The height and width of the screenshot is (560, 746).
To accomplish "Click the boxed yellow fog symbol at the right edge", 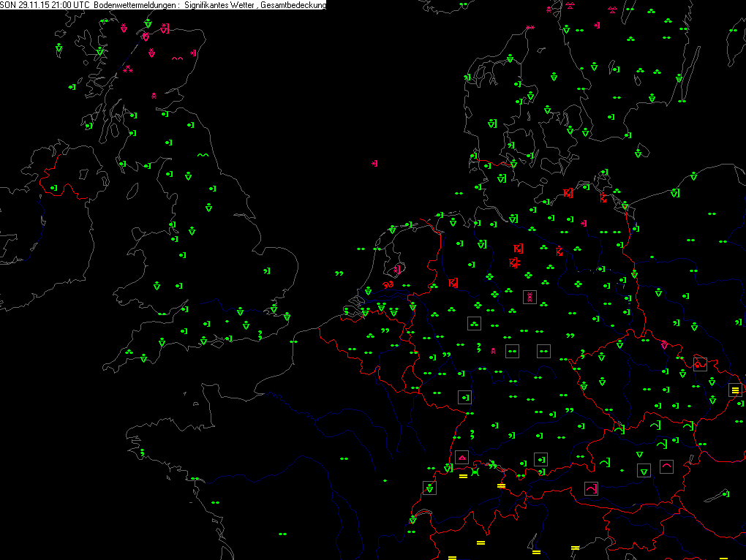I will pyautogui.click(x=735, y=390).
